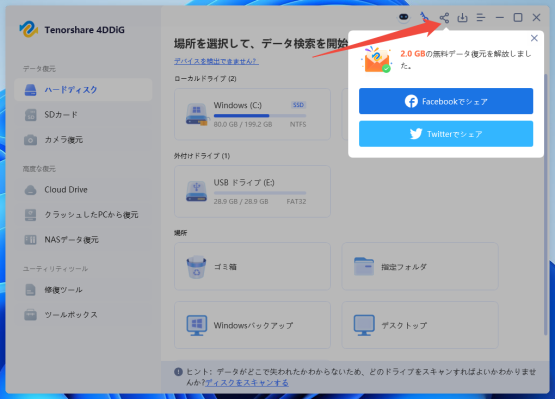
Task: Select the Windows (C:) drive card
Action: [252, 114]
